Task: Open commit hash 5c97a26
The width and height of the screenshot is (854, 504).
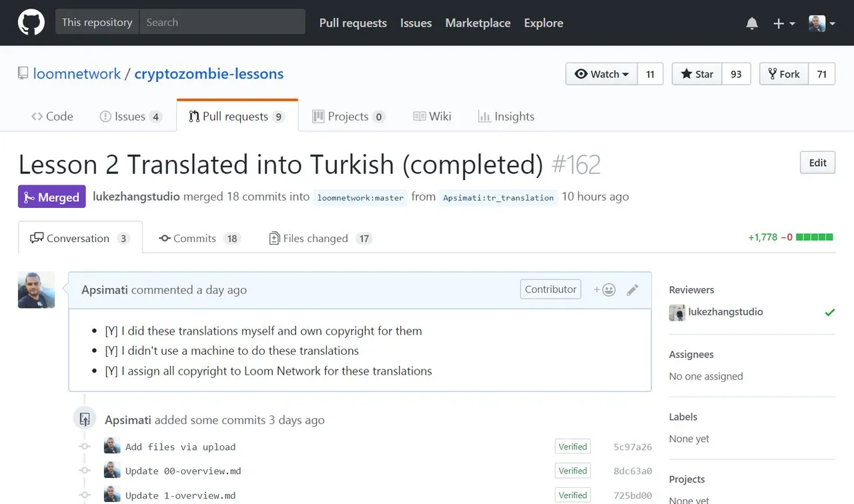Action: [x=632, y=447]
